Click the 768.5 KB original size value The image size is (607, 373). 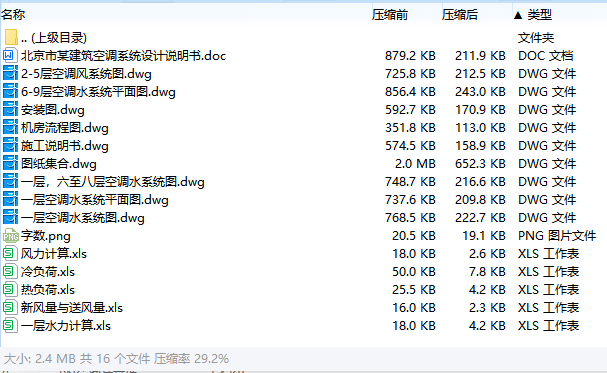[x=410, y=217]
